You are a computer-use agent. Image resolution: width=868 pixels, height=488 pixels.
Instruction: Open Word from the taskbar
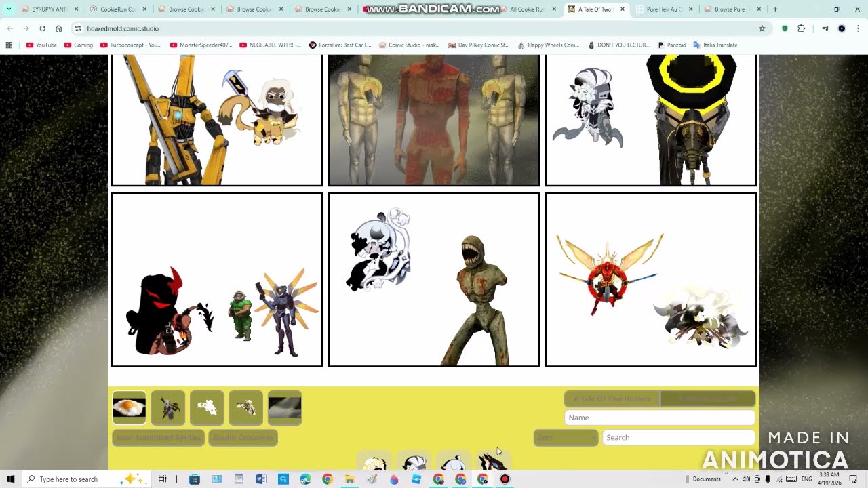261,479
